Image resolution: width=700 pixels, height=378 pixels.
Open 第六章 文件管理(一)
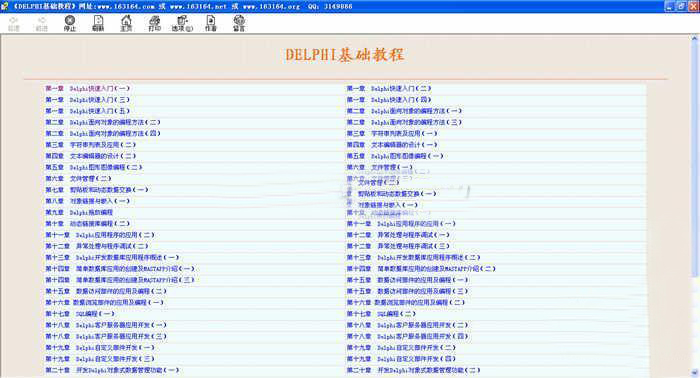[380, 167]
